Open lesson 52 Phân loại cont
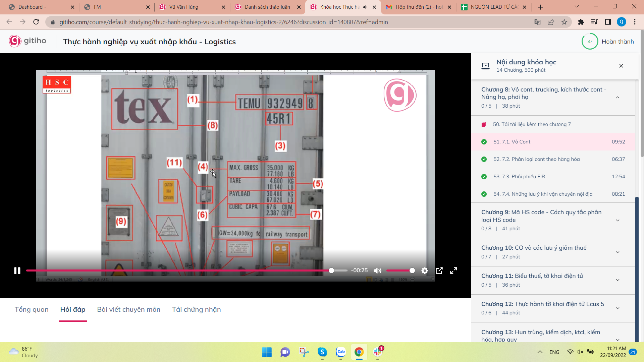The image size is (644, 362). pyautogui.click(x=553, y=159)
